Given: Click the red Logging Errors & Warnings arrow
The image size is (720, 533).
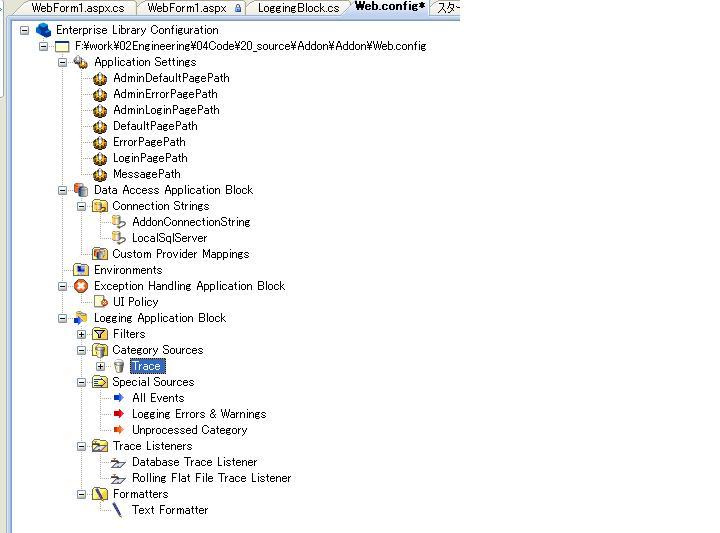Looking at the screenshot, I should (x=118, y=414).
